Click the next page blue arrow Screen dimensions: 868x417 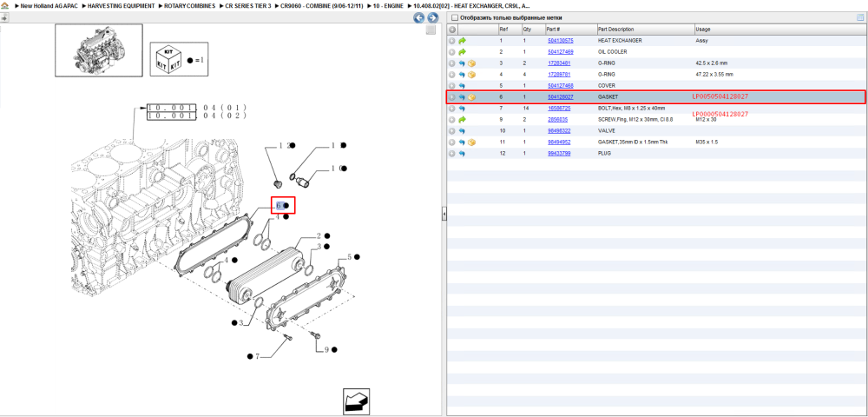coord(433,17)
